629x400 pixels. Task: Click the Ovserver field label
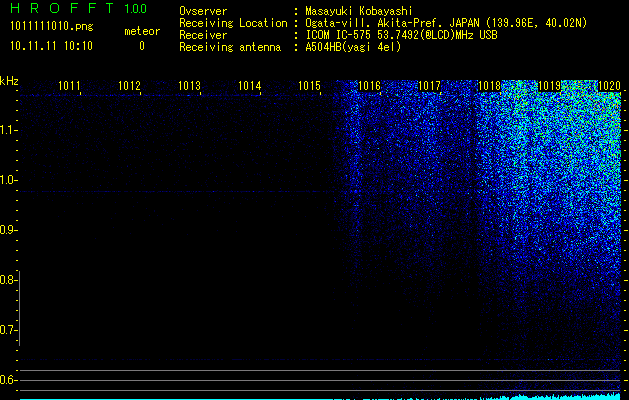tap(203, 11)
